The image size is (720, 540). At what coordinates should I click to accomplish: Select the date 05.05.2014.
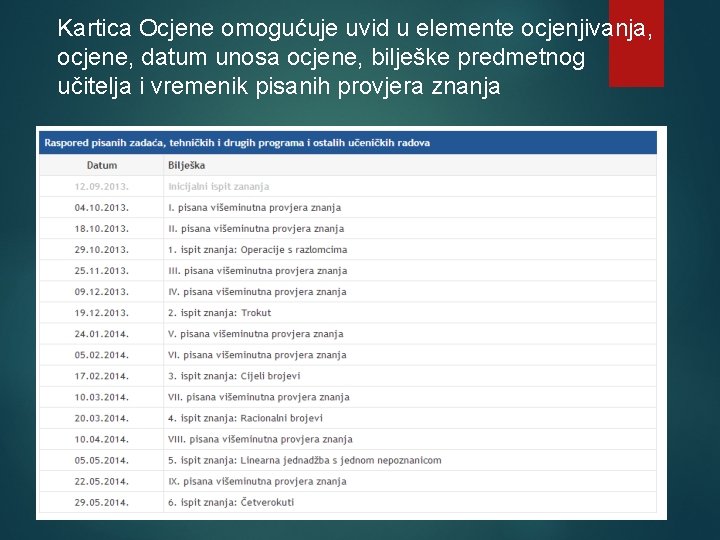101,461
